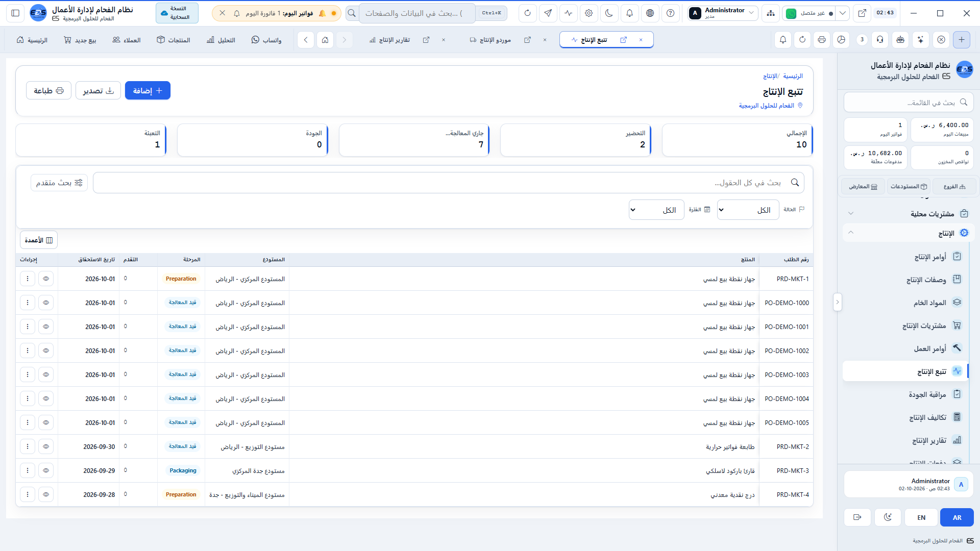Click the home icon in tab bar
Viewport: 980px width, 551px height.
pyautogui.click(x=325, y=40)
